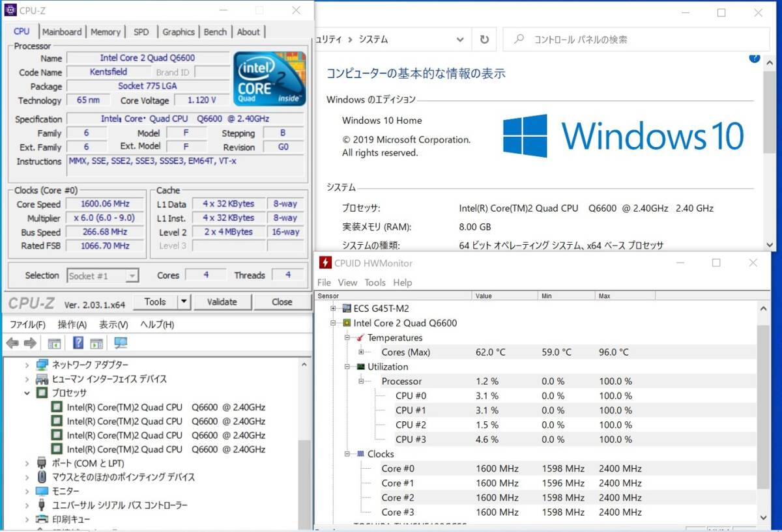Click the コントロール パネルの検索 search field
782x532 pixels.
[x=636, y=39]
